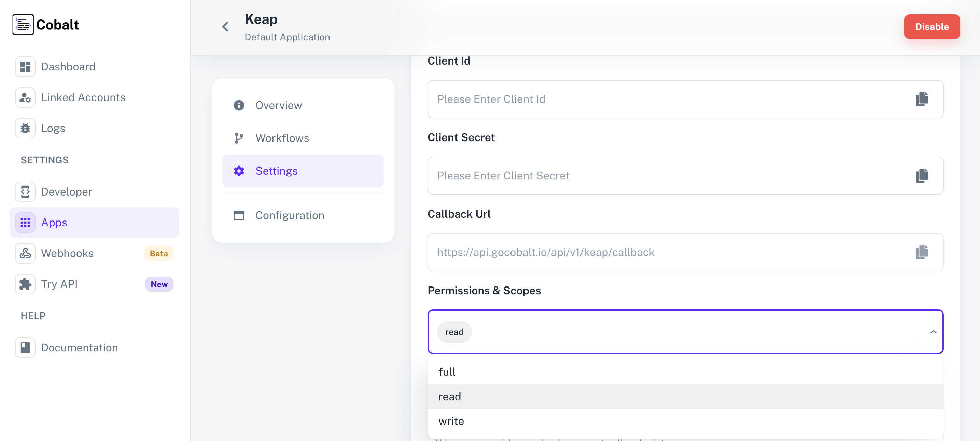Click the Client Id input field

[x=647, y=99]
